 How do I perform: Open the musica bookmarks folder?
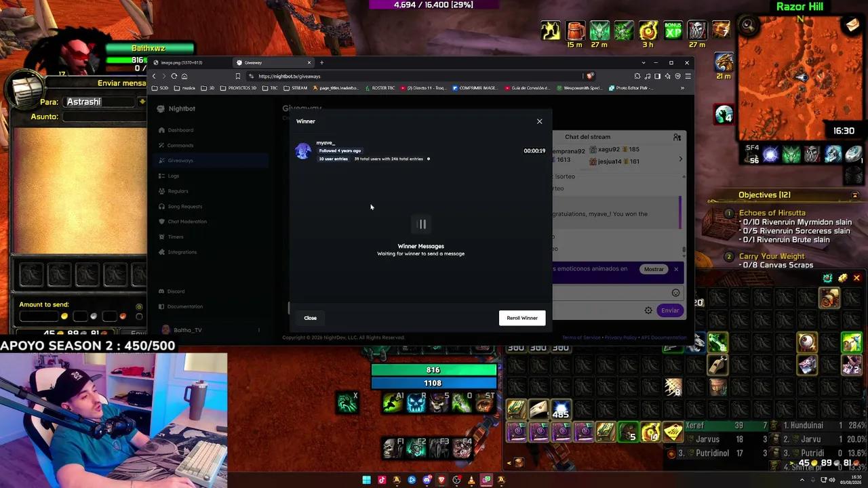pyautogui.click(x=185, y=88)
